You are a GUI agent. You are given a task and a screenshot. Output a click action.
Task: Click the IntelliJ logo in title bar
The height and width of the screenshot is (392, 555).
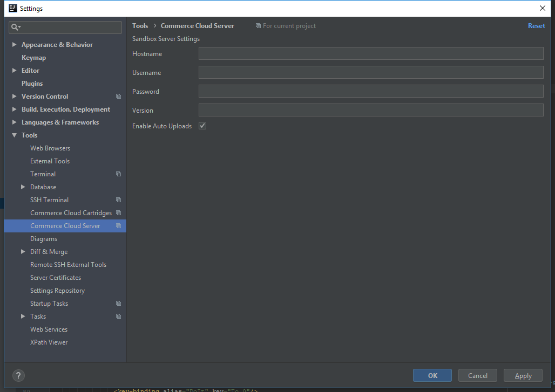point(13,8)
